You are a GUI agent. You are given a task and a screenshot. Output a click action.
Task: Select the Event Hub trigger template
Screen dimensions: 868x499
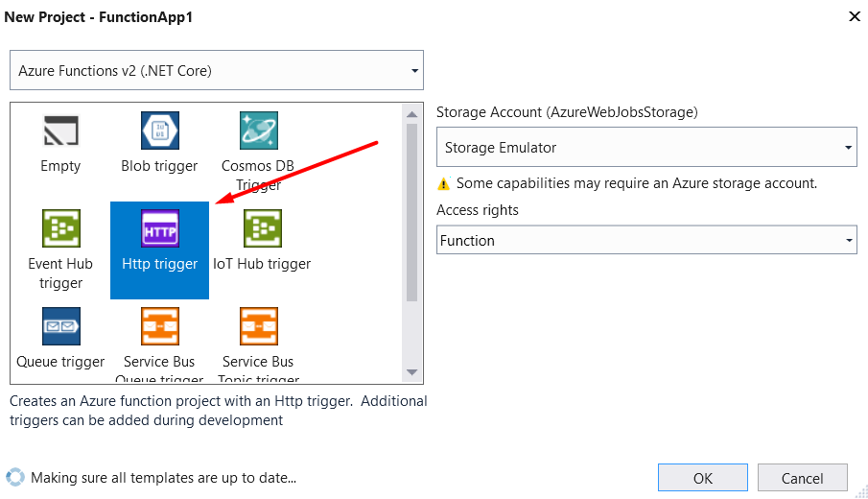click(60, 249)
